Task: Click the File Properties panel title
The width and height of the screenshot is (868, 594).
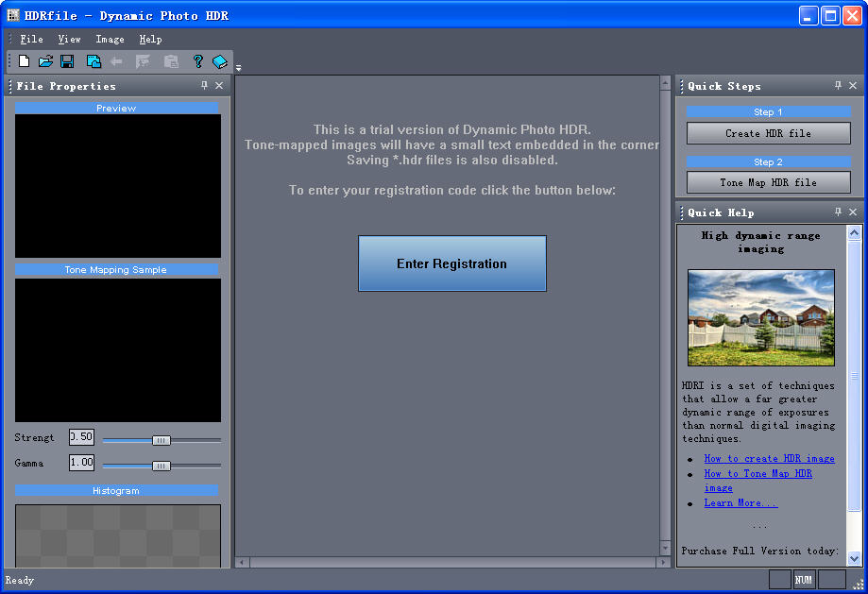Action: click(x=66, y=86)
